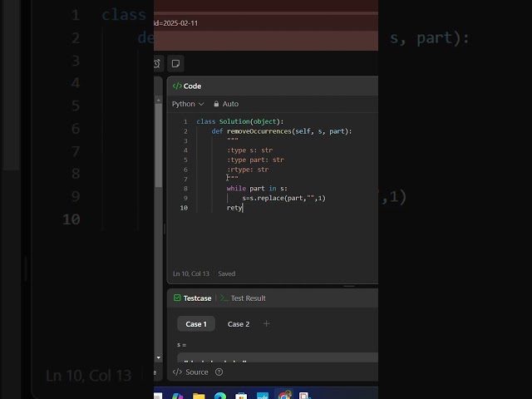Click the 'd=2025-02-11' URL text

click(175, 23)
